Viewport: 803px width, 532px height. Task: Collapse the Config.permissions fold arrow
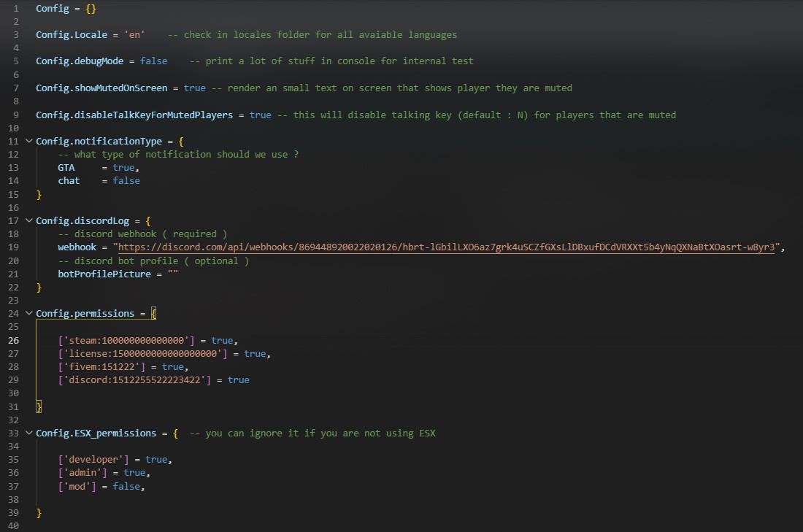click(x=29, y=313)
